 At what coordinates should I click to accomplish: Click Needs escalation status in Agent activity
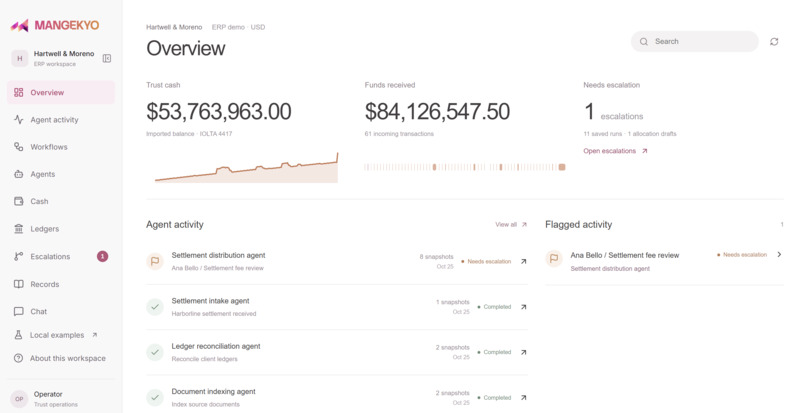(486, 261)
